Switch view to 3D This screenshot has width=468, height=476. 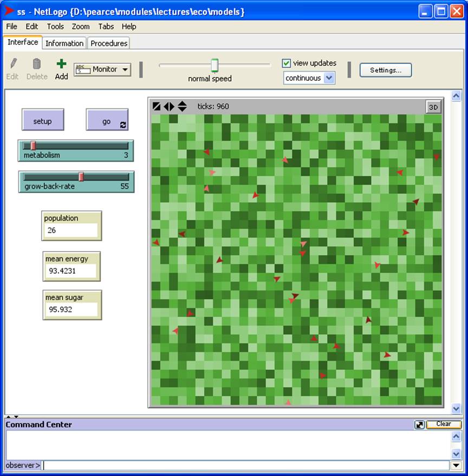pyautogui.click(x=433, y=107)
